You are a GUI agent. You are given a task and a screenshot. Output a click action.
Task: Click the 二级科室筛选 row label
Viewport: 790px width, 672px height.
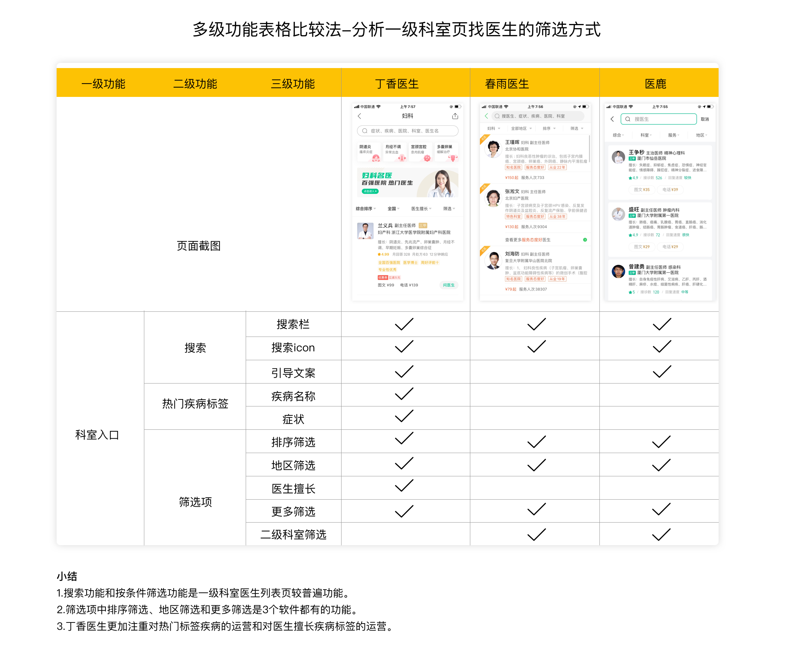tap(293, 534)
